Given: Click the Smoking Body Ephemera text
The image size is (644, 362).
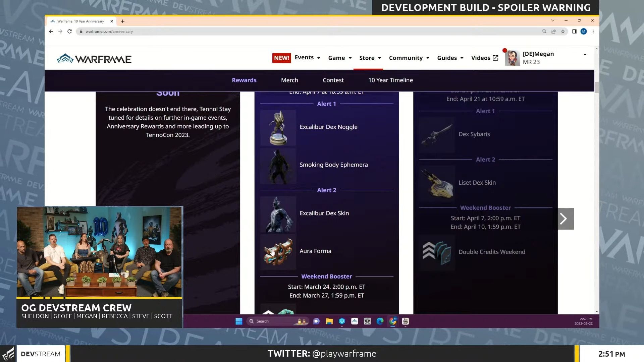Looking at the screenshot, I should (x=333, y=165).
